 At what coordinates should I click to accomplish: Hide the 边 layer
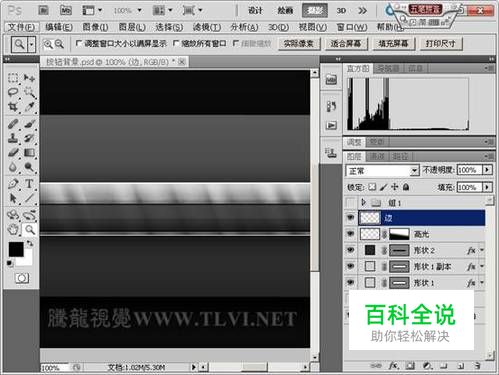coord(350,218)
